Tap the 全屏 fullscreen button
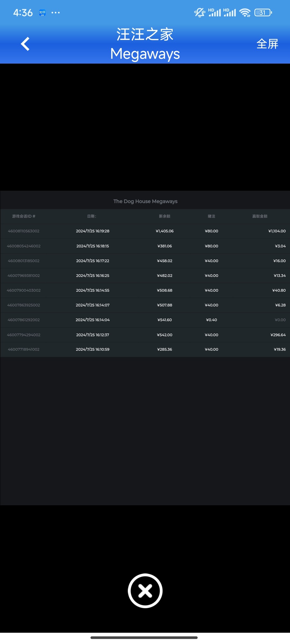Image resolution: width=290 pixels, height=644 pixels. coord(267,44)
